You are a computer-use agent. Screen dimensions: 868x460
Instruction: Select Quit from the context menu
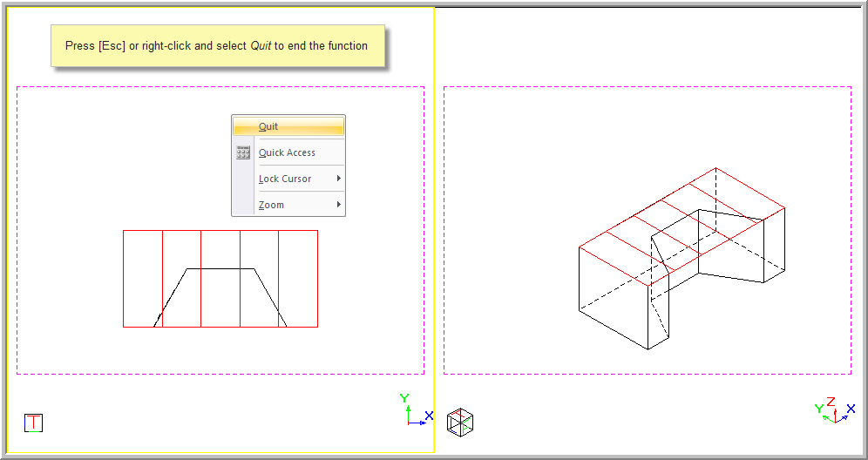268,126
